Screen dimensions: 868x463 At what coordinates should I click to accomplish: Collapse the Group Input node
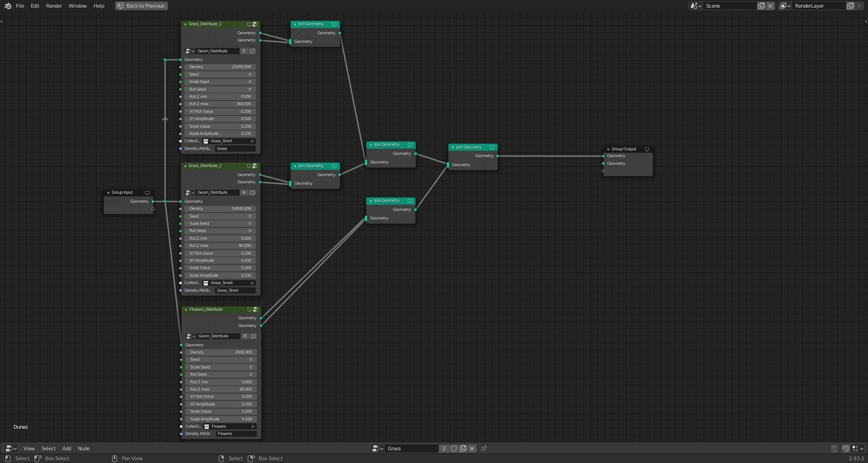(x=108, y=193)
